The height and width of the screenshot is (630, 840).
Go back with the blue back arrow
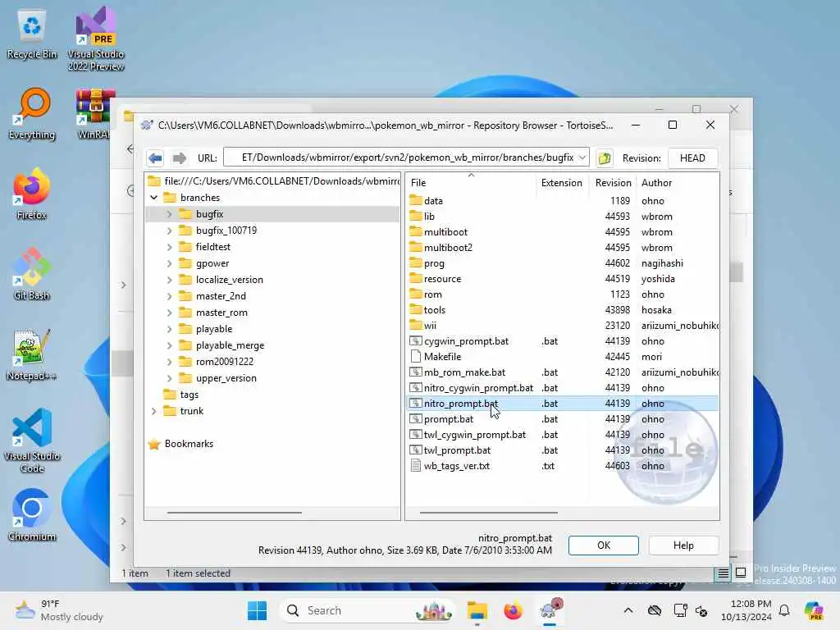coord(155,158)
